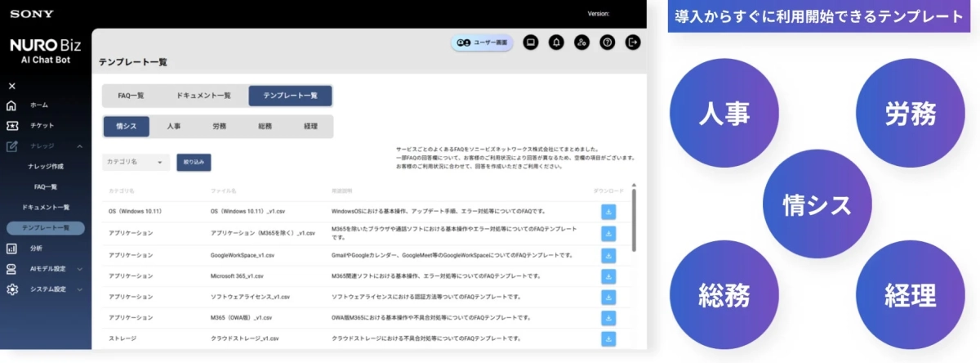The width and height of the screenshot is (980, 363).
Task: Open notifications via the bell icon
Action: click(x=556, y=43)
